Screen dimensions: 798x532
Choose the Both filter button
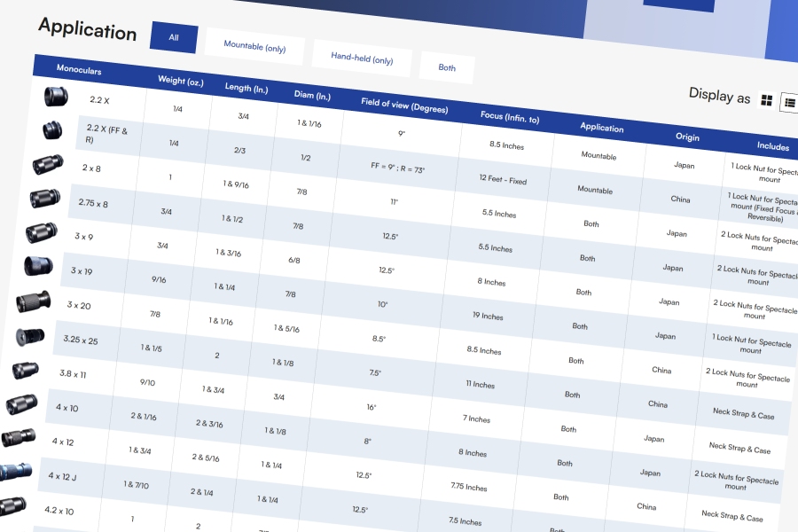point(447,67)
